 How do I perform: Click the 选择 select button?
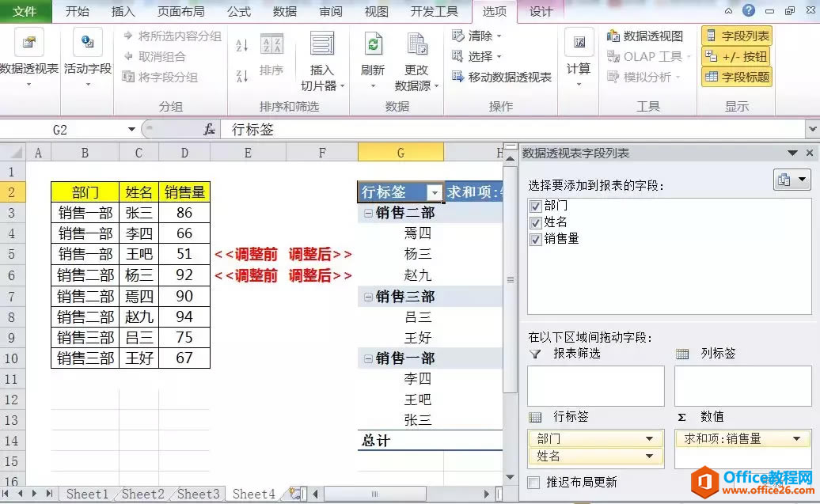point(477,56)
